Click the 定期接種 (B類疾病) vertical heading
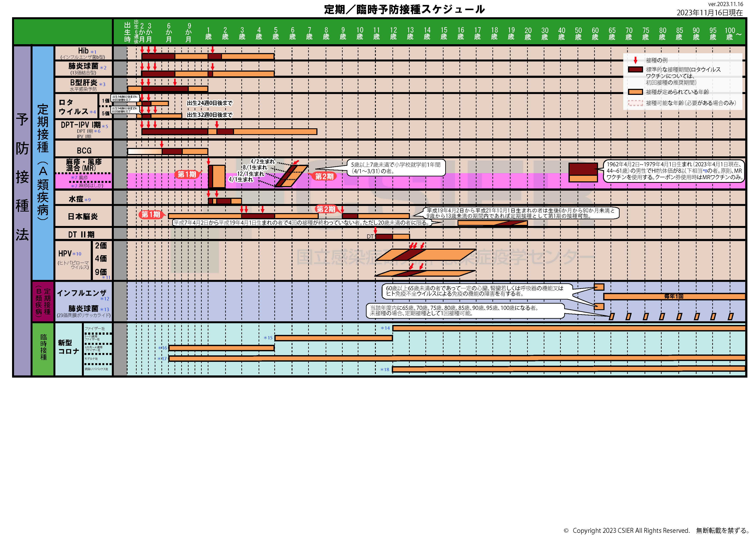The image size is (756, 535). tap(43, 301)
